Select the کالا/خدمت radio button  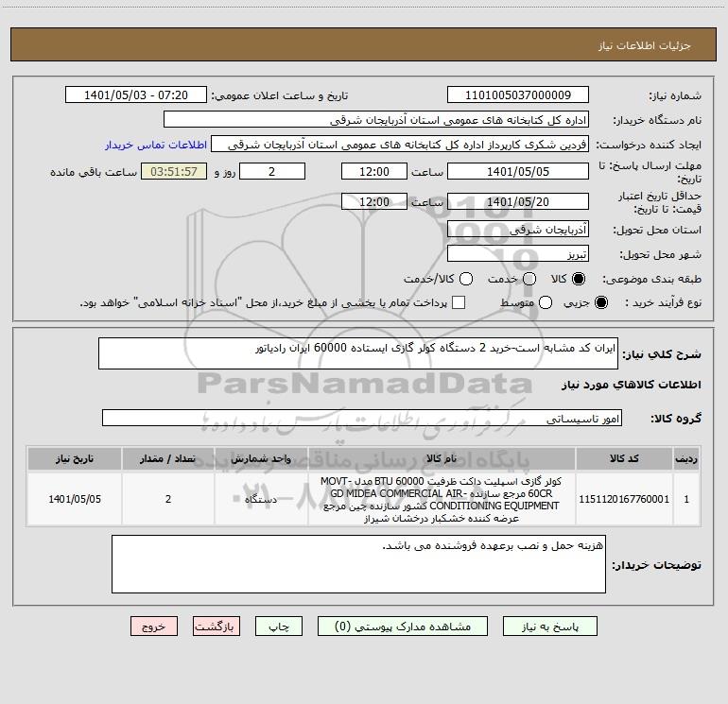pyautogui.click(x=466, y=279)
